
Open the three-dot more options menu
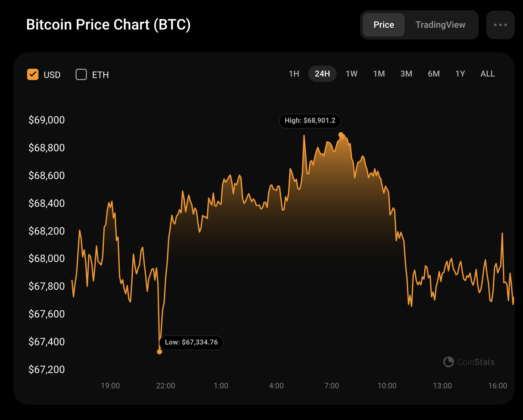[x=500, y=25]
